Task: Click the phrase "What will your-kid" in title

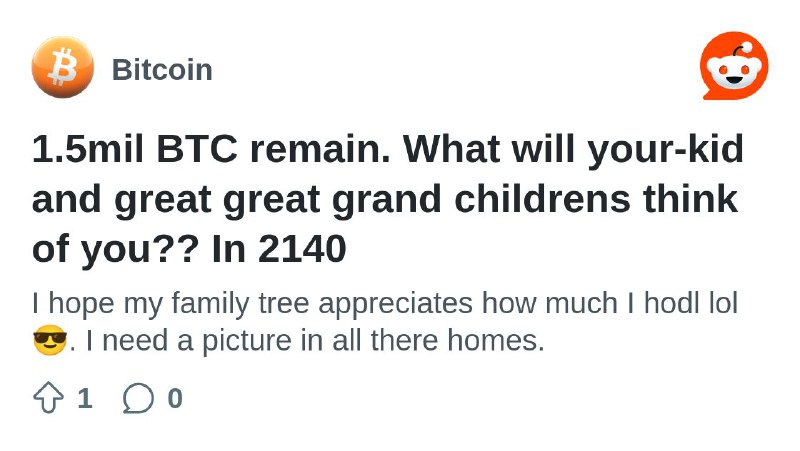Action: coord(573,149)
